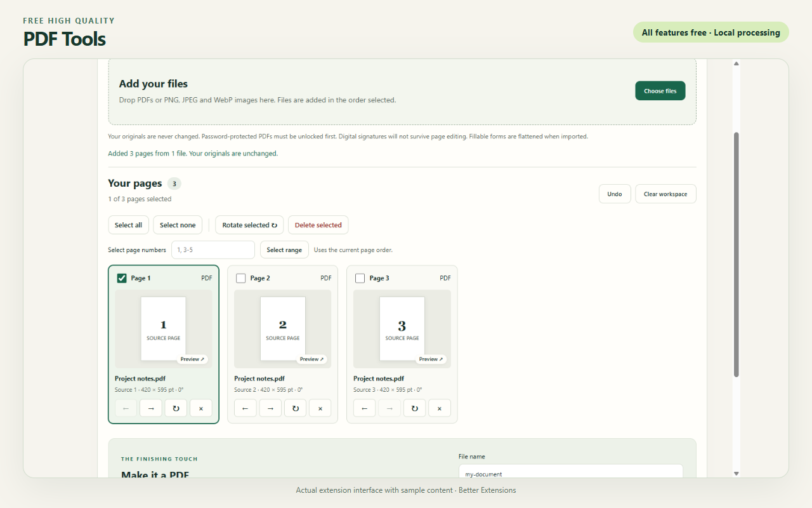Undo the last action
The image size is (812, 508).
615,194
